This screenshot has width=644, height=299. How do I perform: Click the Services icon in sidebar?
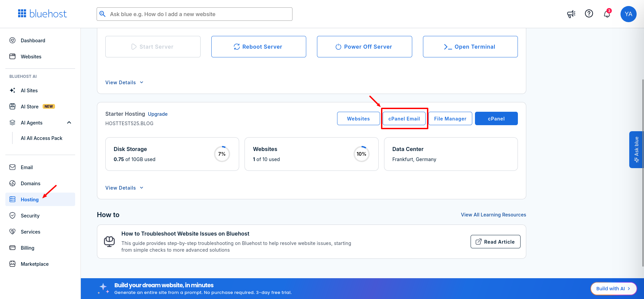pyautogui.click(x=12, y=232)
